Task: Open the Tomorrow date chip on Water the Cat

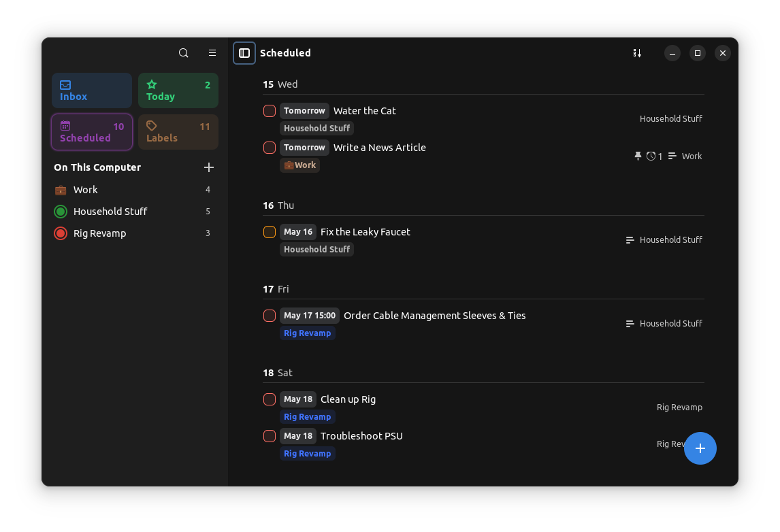Action: (304, 110)
